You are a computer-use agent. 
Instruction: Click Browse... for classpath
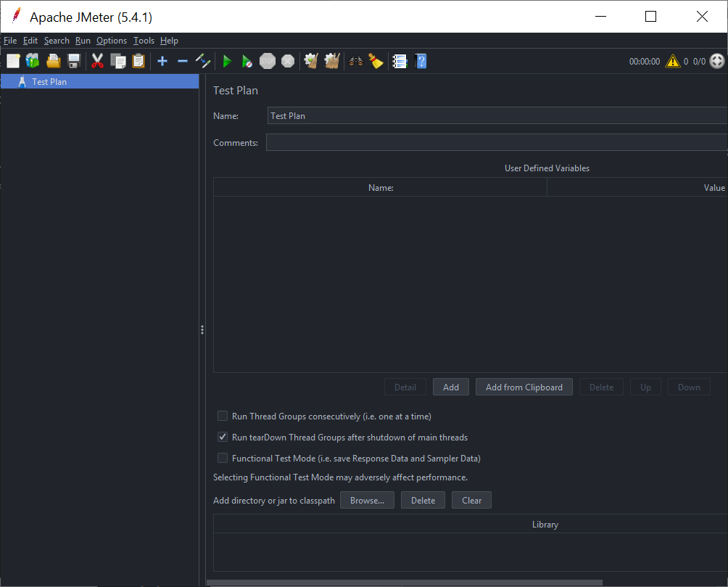[x=367, y=500]
